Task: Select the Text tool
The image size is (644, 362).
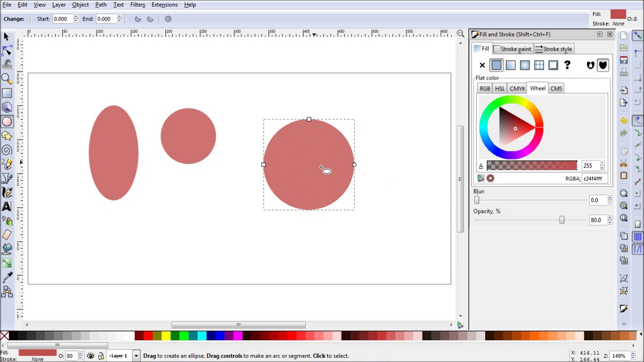Action: [x=7, y=206]
